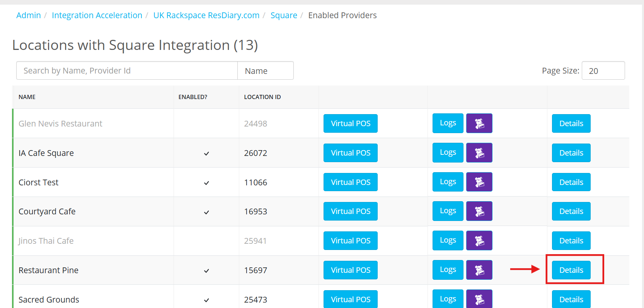Open Details for IA Cafe Square
Image resolution: width=644 pixels, height=308 pixels.
point(571,153)
